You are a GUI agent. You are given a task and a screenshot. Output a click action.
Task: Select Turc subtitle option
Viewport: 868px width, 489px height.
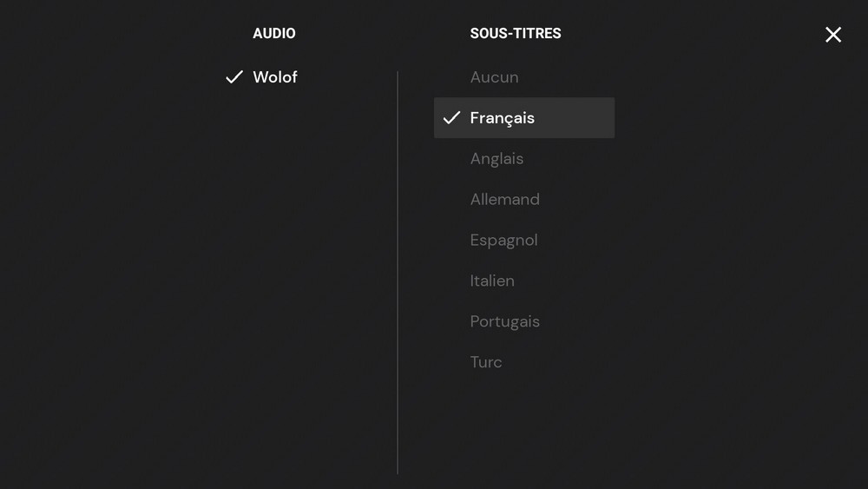tap(486, 362)
